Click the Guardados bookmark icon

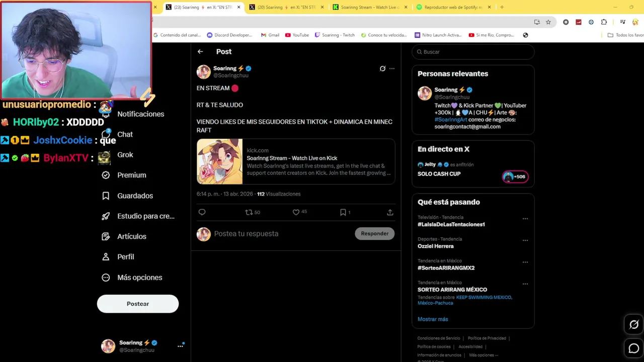point(106,196)
